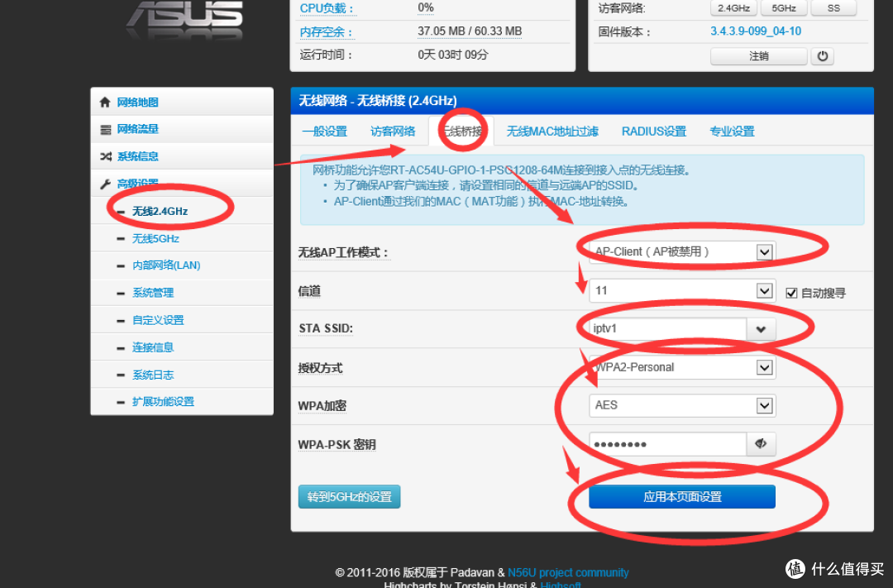Click the guest network 5GHz button
Screen dimensions: 893x588
(784, 8)
